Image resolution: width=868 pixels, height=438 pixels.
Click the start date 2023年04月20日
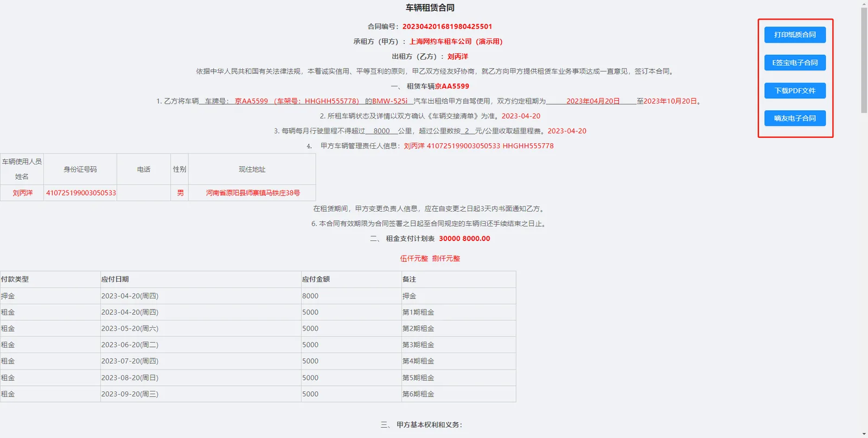(593, 101)
